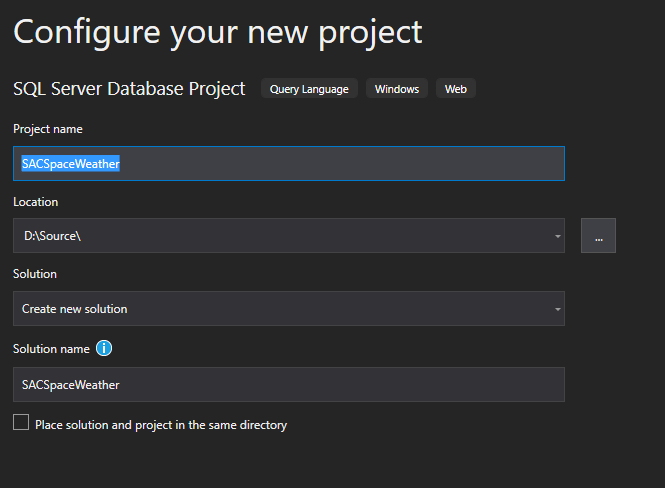Click the Windows tag
Viewport: 665px width, 488px height.
tap(397, 89)
